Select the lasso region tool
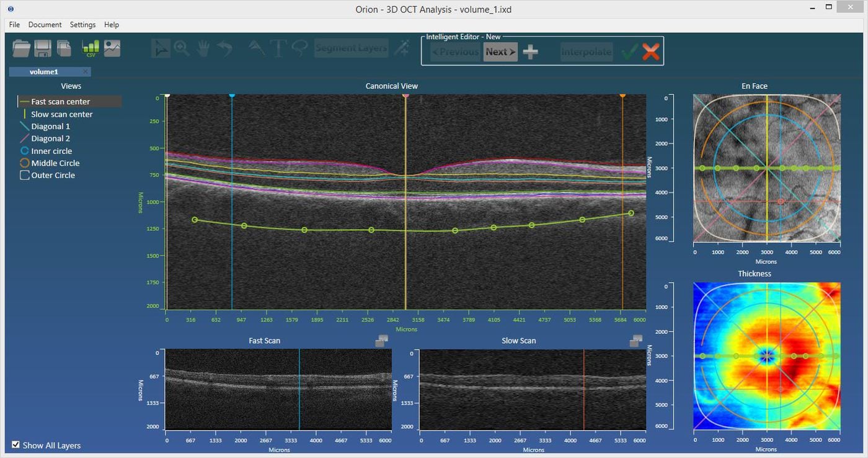Image resolution: width=868 pixels, height=458 pixels. [x=299, y=48]
